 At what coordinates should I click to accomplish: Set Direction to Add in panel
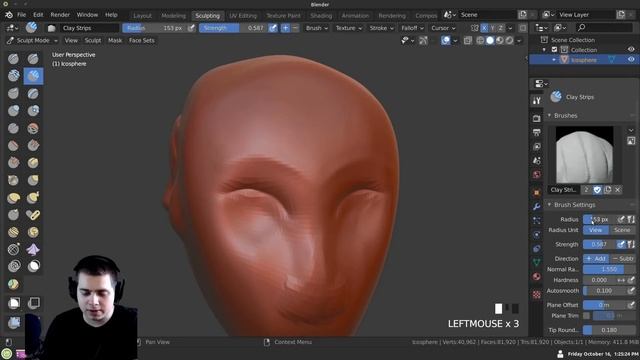click(596, 259)
